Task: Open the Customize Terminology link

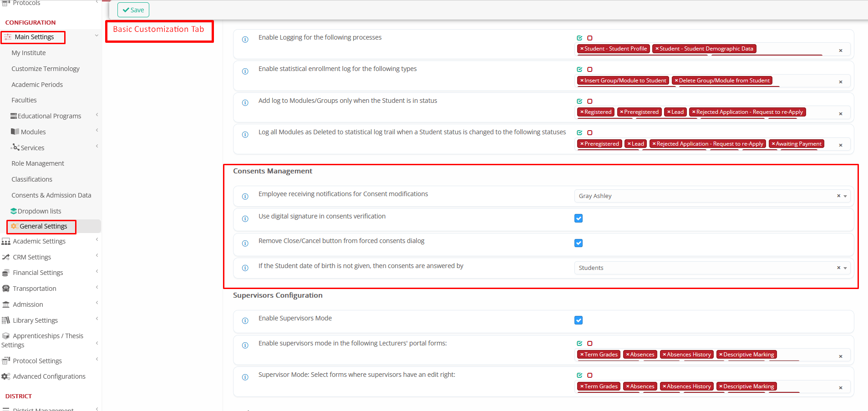Action: 46,69
